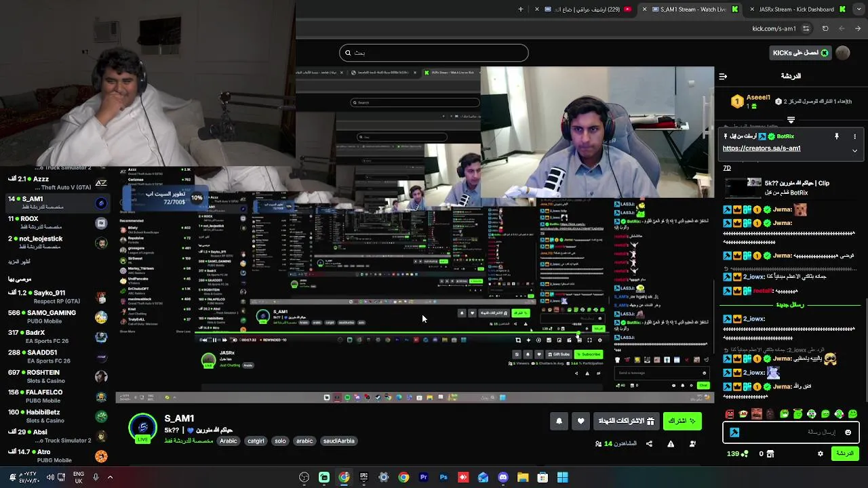The width and height of the screenshot is (868, 488).
Task: Open FALAFELCO recommended channel
Action: click(58, 396)
